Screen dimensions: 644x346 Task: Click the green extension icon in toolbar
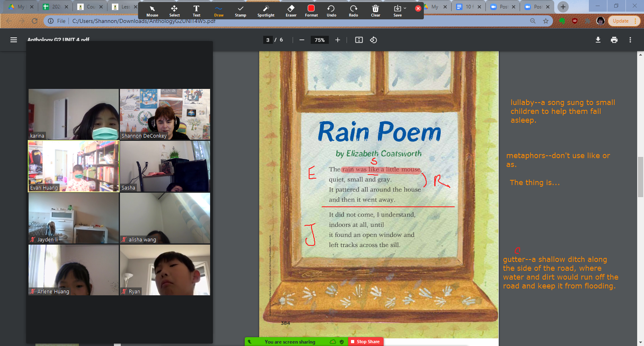(562, 21)
